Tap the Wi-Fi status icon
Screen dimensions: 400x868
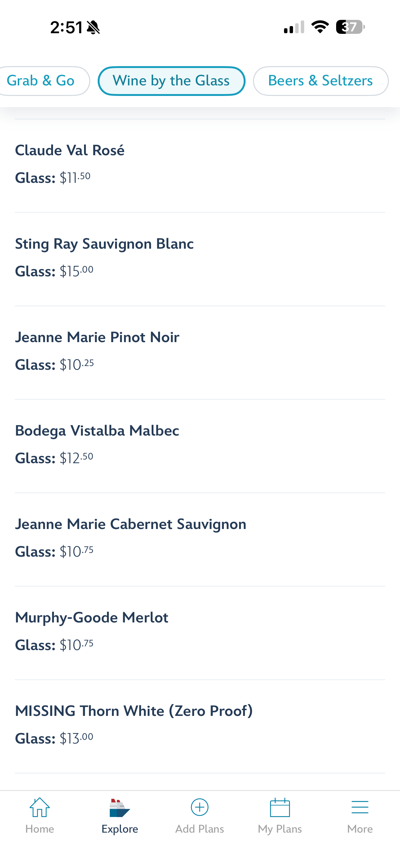320,27
